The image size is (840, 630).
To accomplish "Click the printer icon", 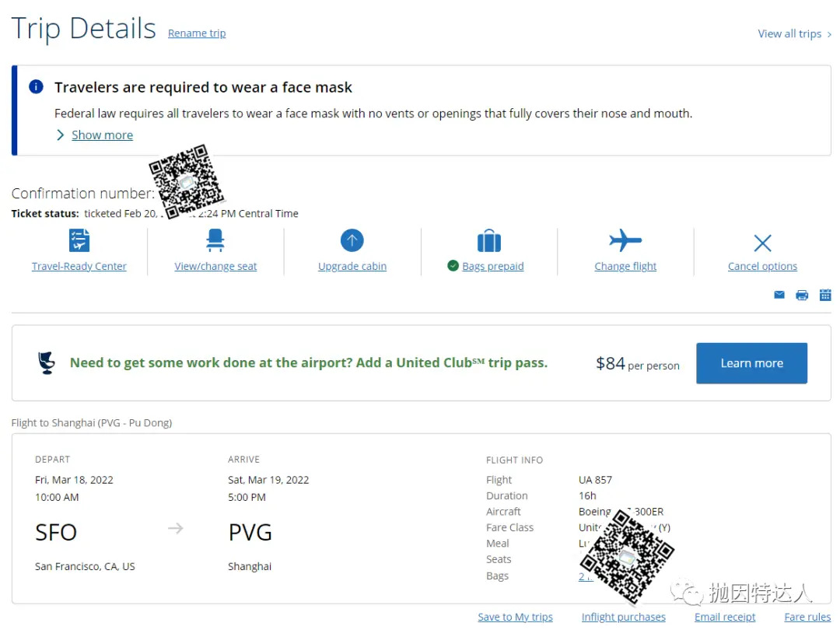I will pyautogui.click(x=802, y=295).
